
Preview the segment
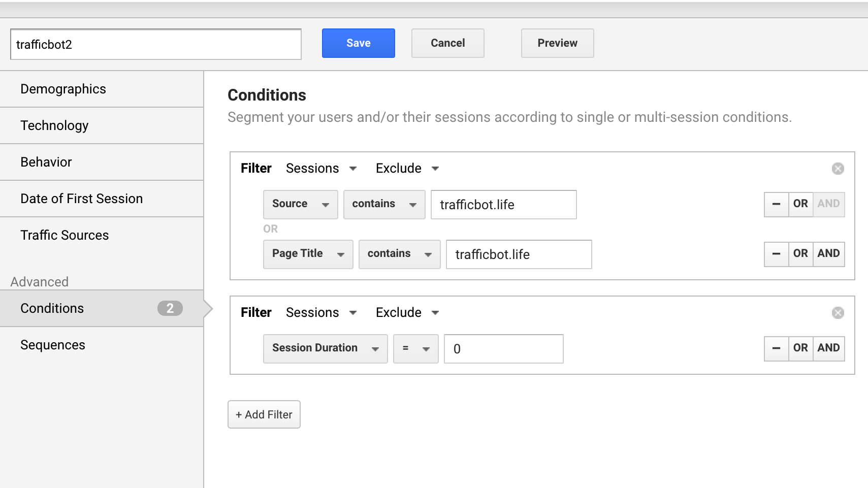pos(557,43)
